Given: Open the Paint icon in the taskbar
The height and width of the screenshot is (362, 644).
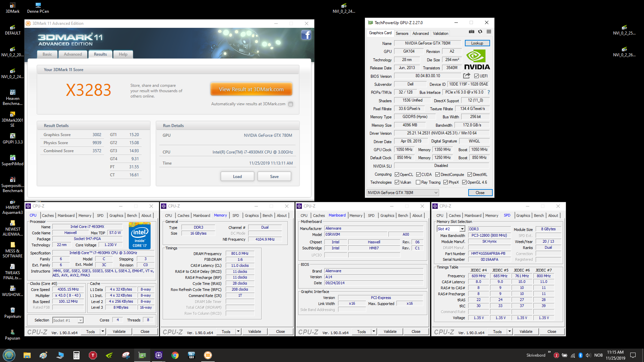Looking at the screenshot, I should pos(43,355).
